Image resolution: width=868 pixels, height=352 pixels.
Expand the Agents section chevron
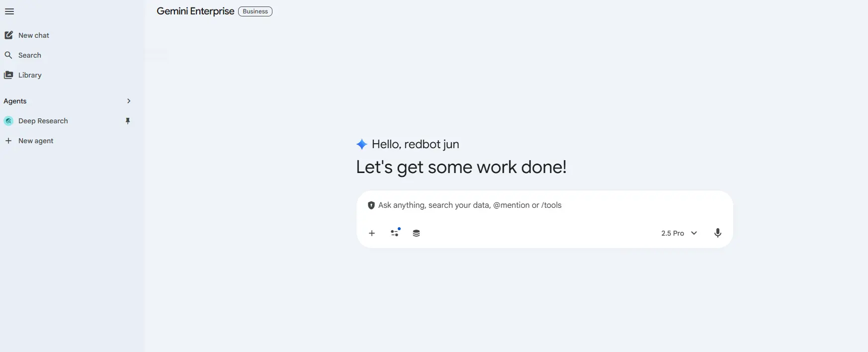(x=129, y=101)
